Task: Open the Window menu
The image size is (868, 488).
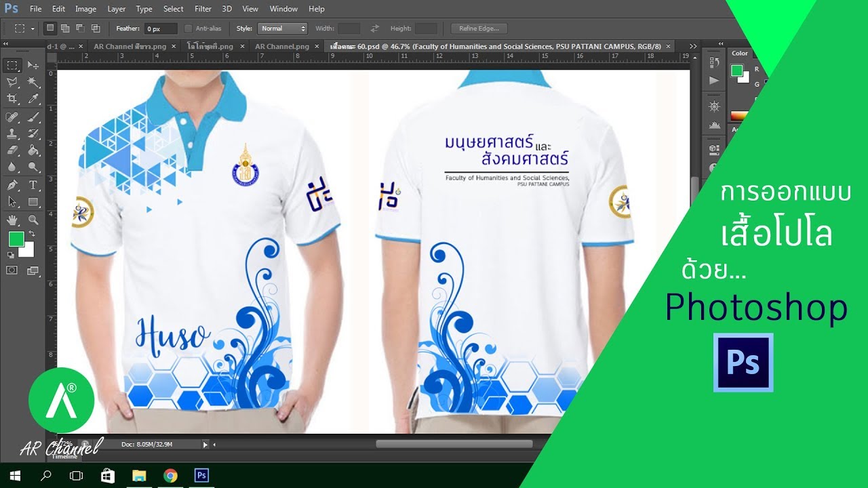Action: [x=283, y=9]
